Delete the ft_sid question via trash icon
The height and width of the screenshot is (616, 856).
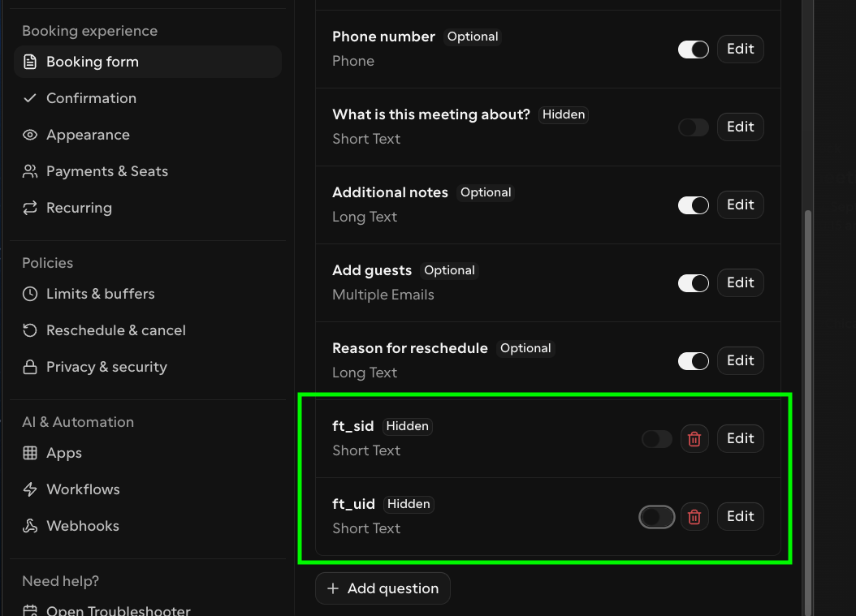tap(694, 439)
